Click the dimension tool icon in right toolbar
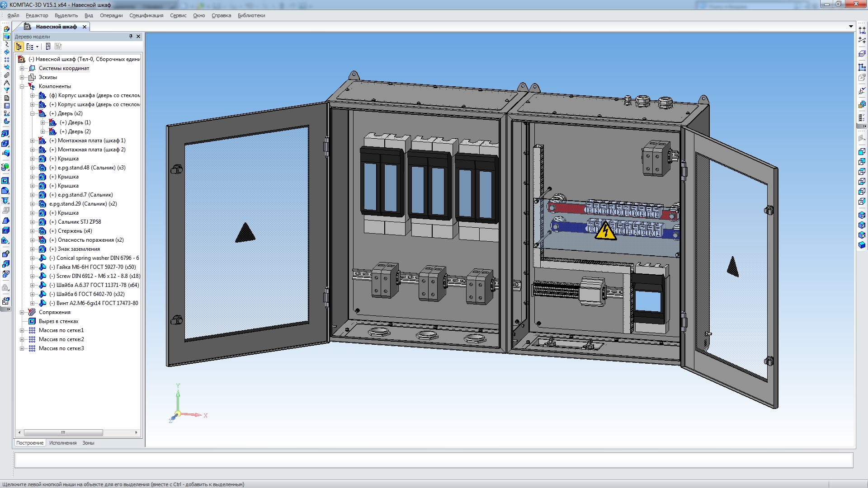Image resolution: width=868 pixels, height=488 pixels. coord(862,30)
